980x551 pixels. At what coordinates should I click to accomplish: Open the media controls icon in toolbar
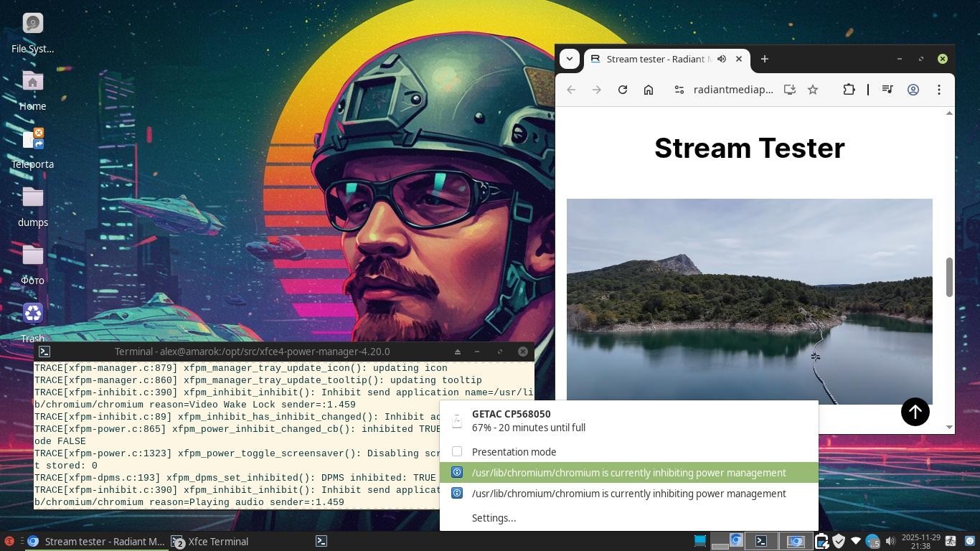(x=887, y=90)
